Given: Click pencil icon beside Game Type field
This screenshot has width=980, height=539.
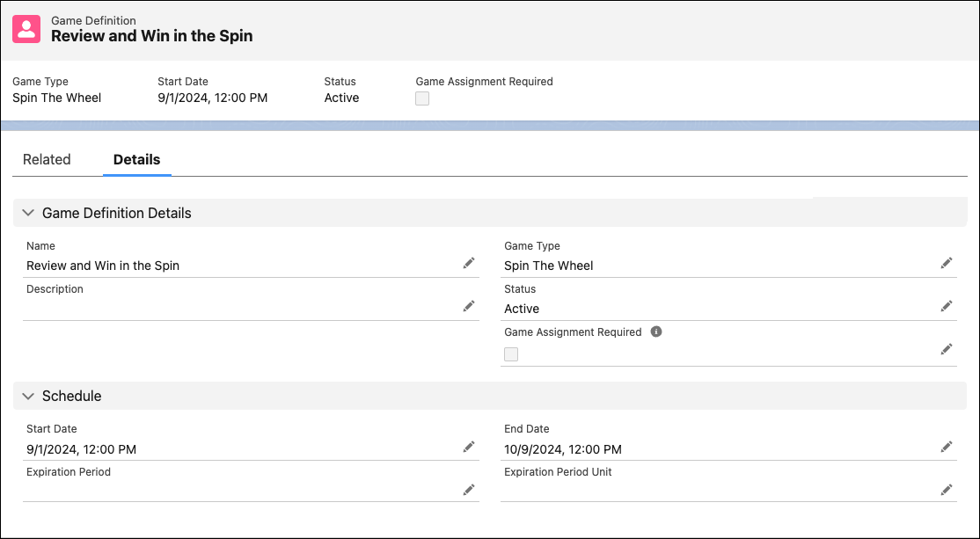Looking at the screenshot, I should (x=947, y=264).
